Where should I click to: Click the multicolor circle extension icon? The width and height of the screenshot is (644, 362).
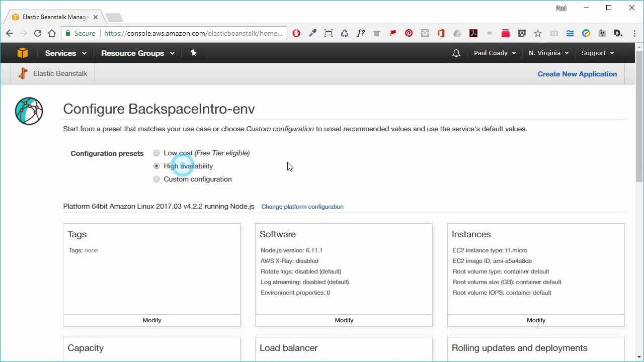[x=586, y=33]
